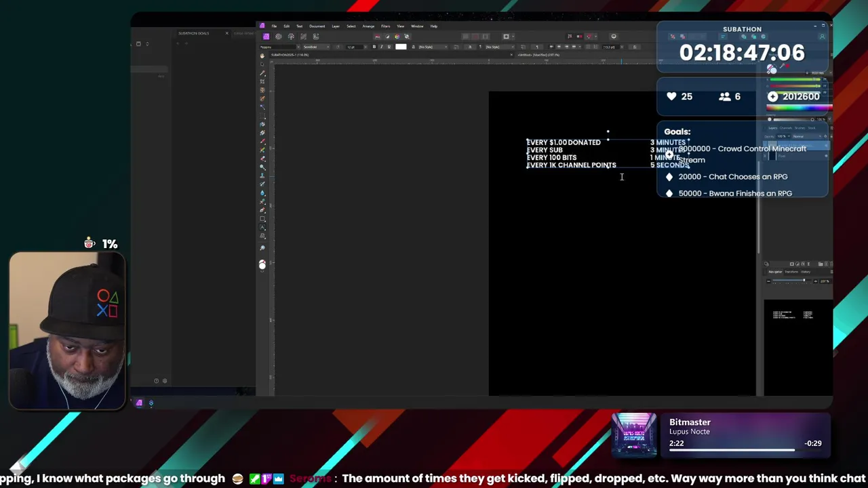Open the layer blend mode Normal dropdown
The width and height of the screenshot is (868, 488).
pyautogui.click(x=806, y=136)
